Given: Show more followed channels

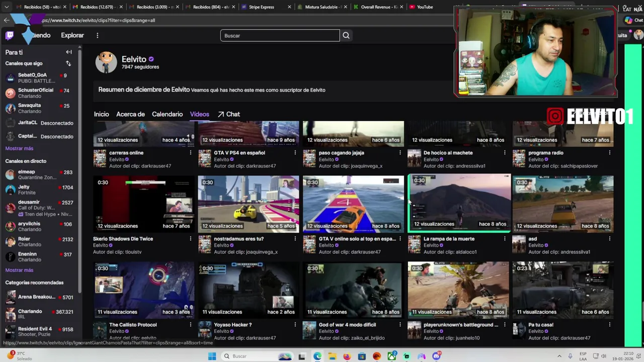Looking at the screenshot, I should 19,148.
